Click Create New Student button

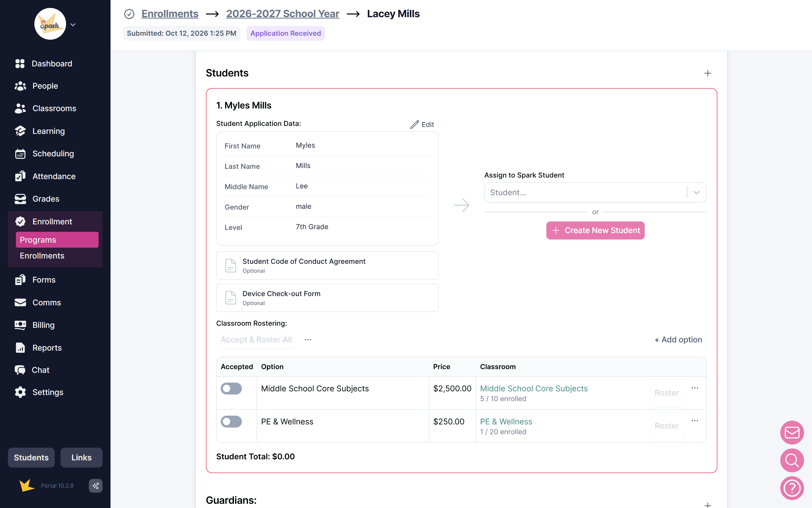[595, 230]
